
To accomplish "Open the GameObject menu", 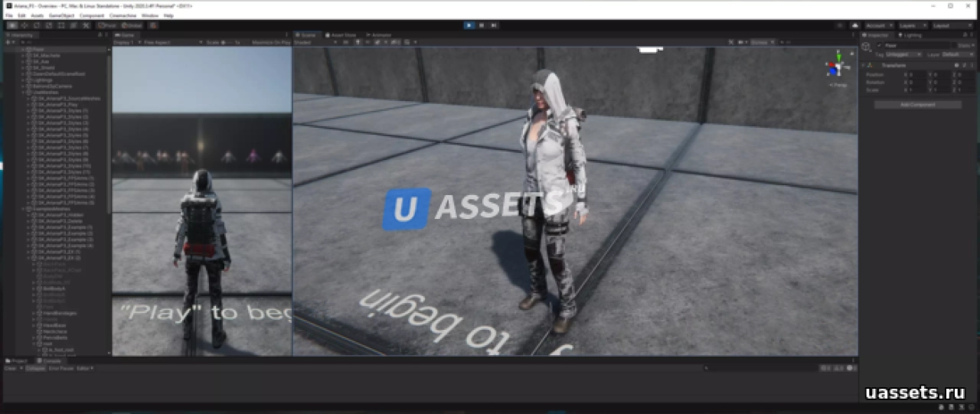I will [x=61, y=15].
